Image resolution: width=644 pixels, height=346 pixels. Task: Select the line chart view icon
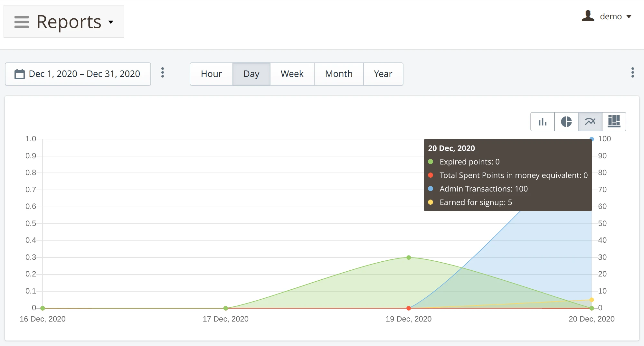[590, 122]
